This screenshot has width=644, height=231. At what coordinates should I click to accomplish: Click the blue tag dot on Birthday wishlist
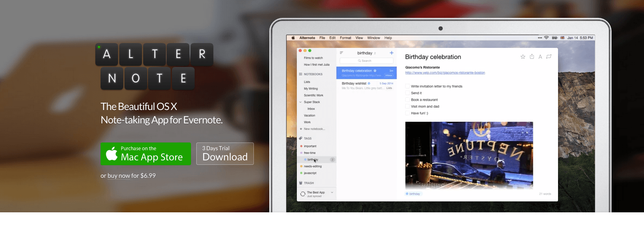[369, 83]
